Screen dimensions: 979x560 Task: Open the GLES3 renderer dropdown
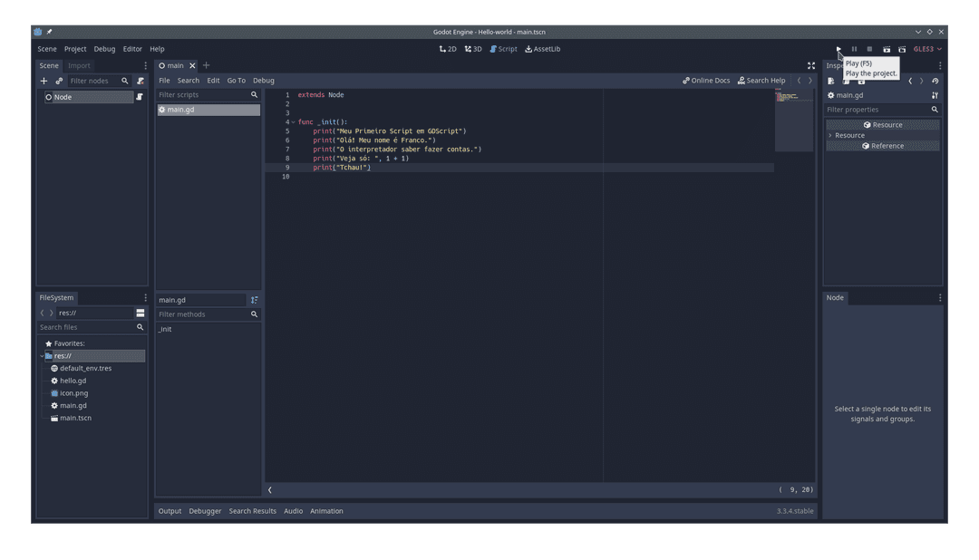927,49
